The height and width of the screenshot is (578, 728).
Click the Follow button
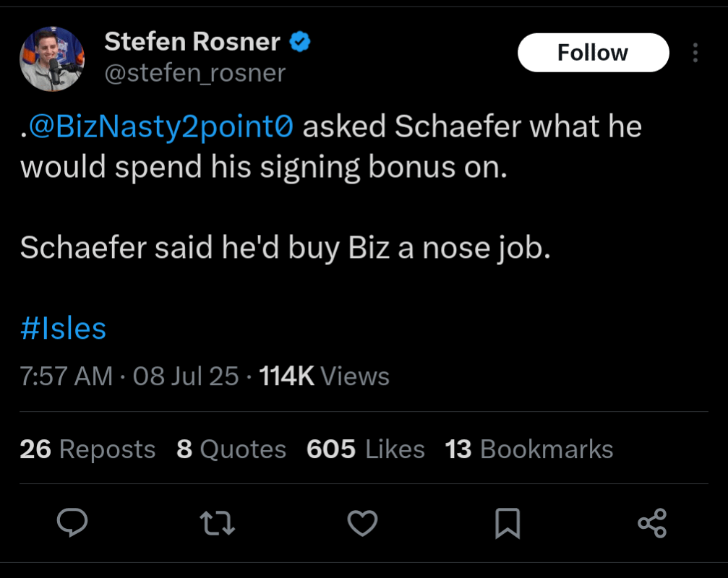[593, 52]
